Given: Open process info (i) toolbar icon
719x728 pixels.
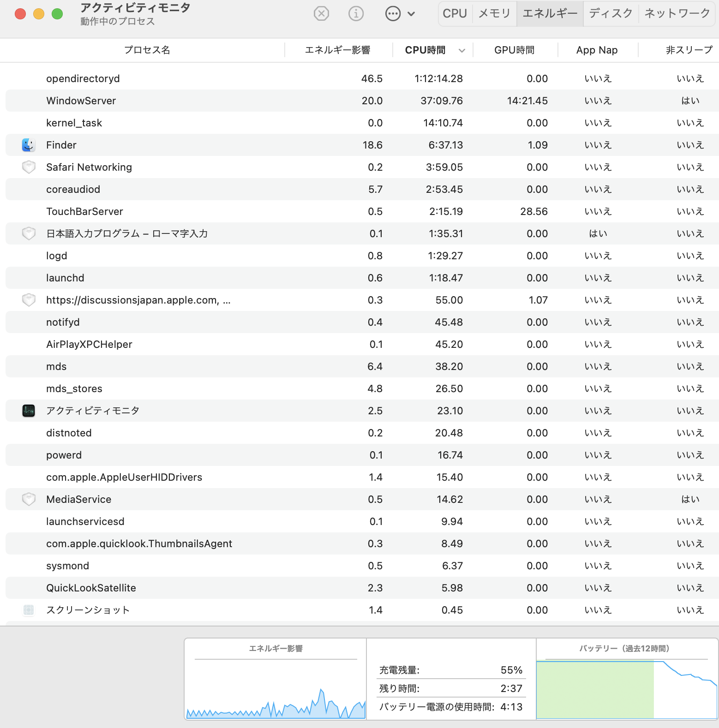Looking at the screenshot, I should [x=356, y=14].
